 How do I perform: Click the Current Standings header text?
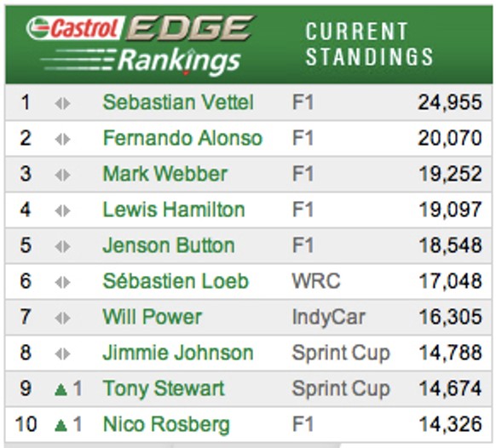(369, 44)
